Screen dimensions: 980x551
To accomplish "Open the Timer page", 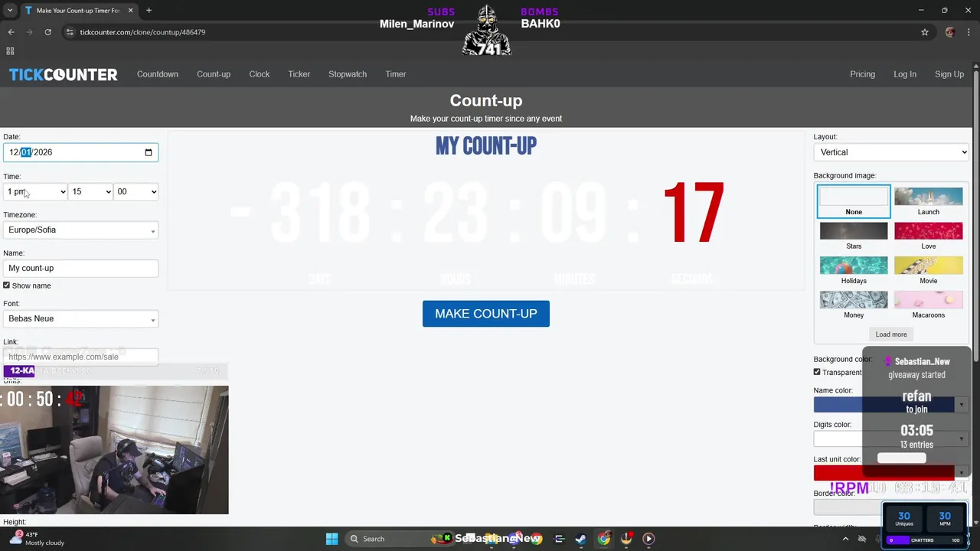I will [396, 74].
